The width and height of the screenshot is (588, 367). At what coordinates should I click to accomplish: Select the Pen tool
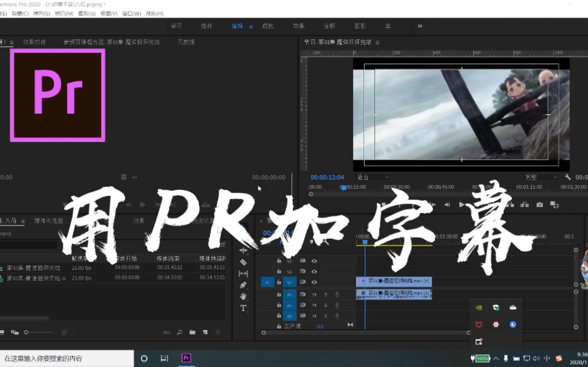244,285
